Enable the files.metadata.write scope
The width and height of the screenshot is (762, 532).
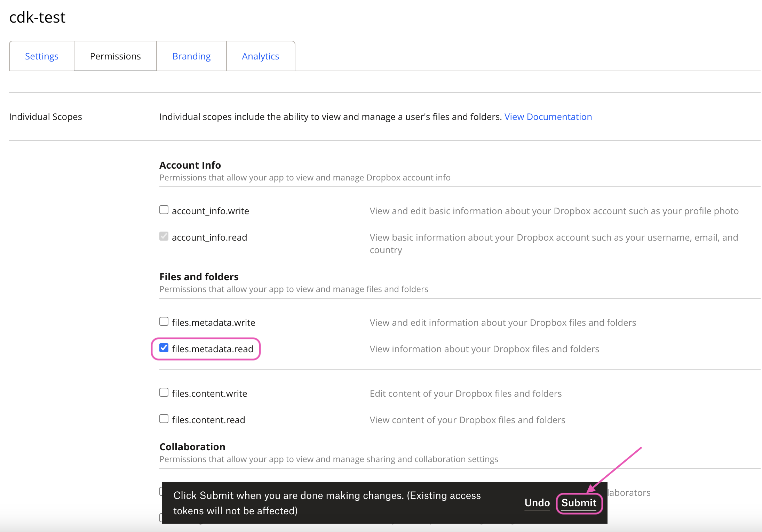click(164, 321)
